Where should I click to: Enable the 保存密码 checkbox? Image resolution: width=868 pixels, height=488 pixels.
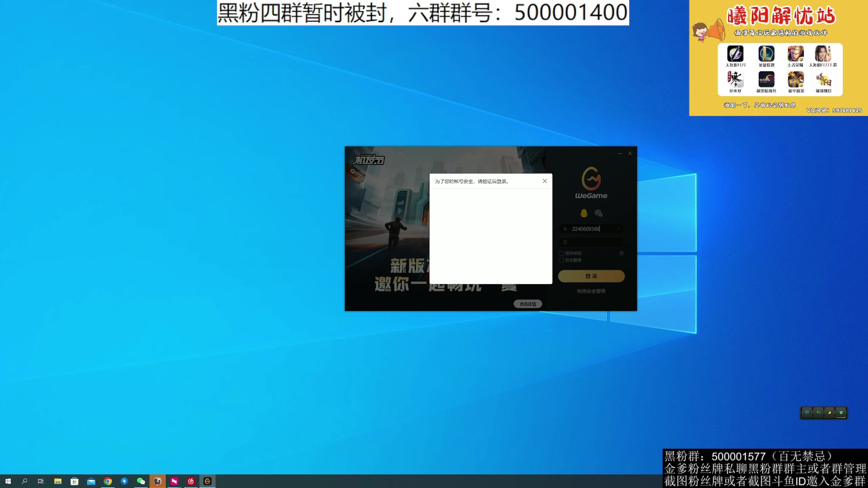click(561, 253)
